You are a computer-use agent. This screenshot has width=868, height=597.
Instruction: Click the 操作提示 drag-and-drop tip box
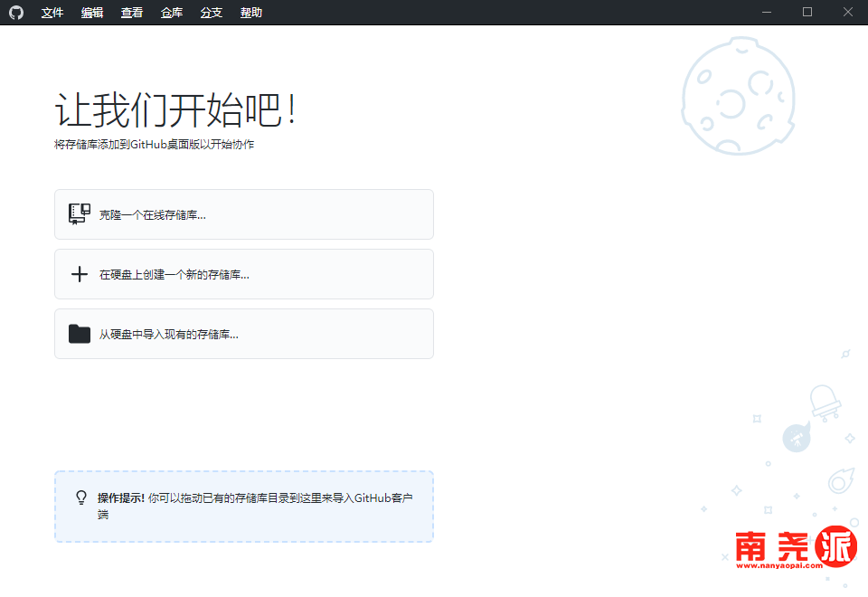coord(243,507)
